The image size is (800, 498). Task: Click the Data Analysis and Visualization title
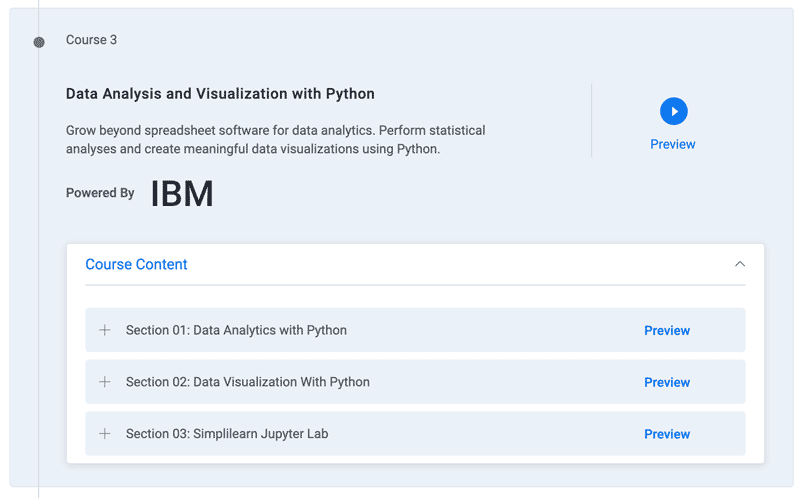pos(220,94)
